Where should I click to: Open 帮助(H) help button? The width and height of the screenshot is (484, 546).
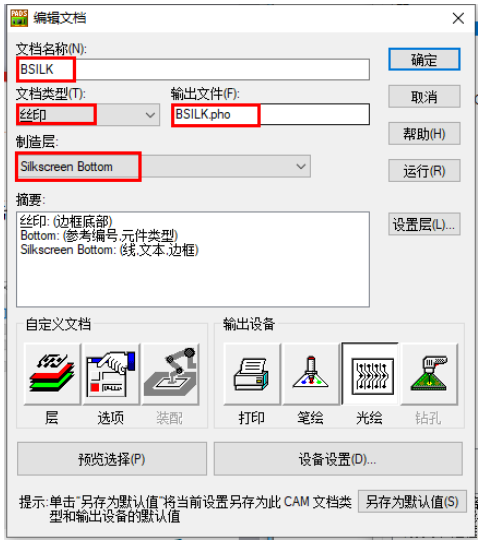click(424, 133)
